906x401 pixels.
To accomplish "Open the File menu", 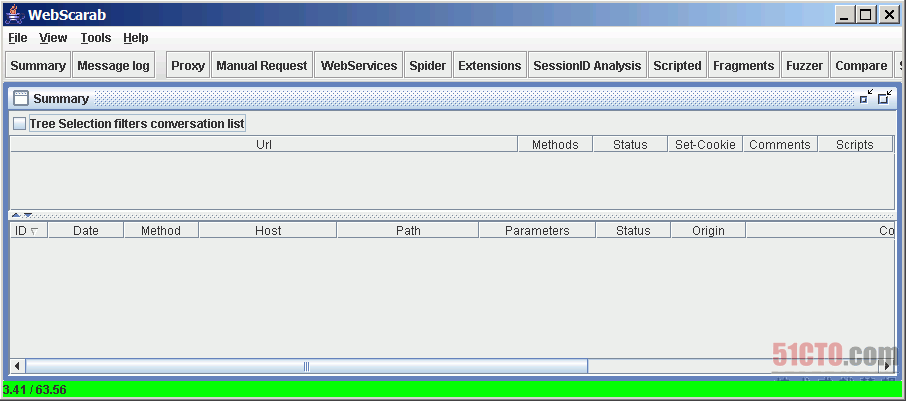I will (x=18, y=38).
